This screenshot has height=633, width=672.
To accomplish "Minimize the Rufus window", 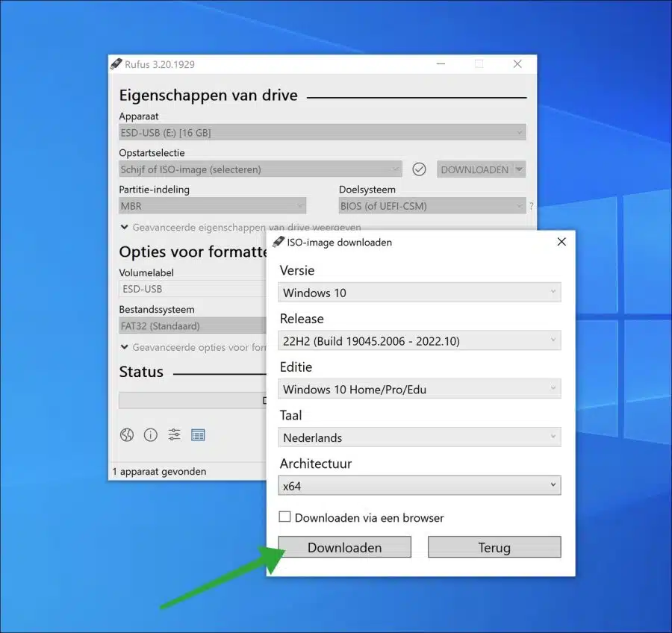I will (x=441, y=64).
